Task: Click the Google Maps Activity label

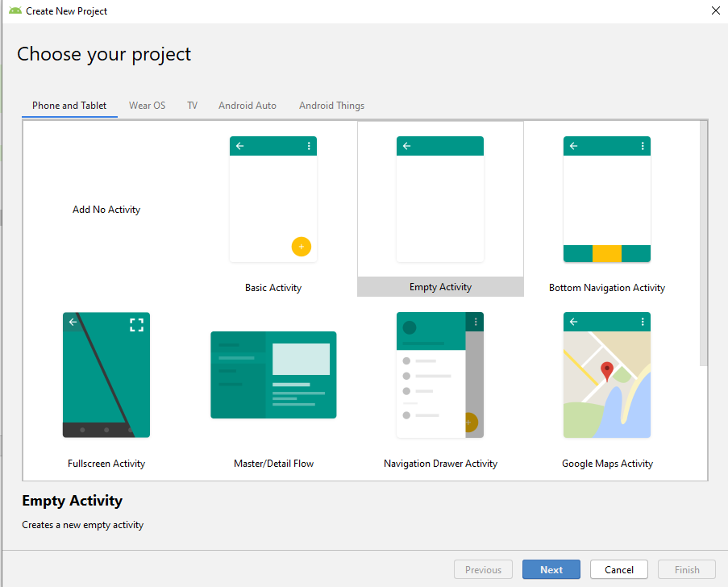Action: 607,464
